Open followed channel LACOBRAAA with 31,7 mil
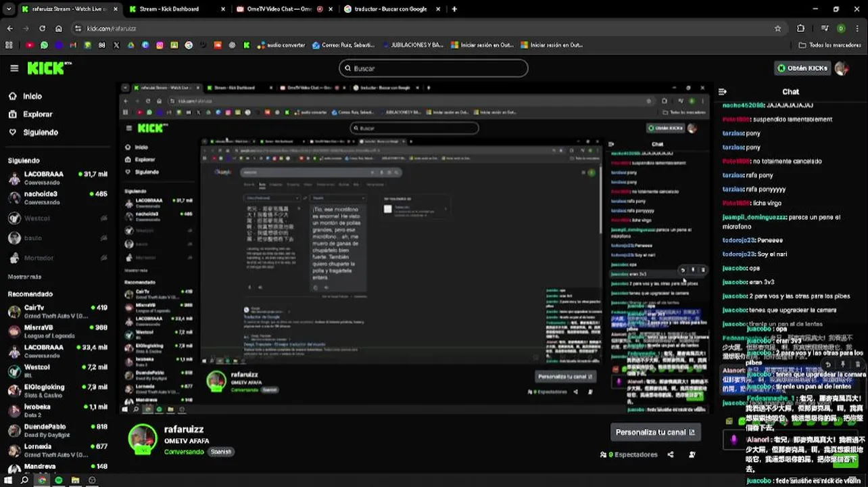868x487 pixels. [57, 178]
